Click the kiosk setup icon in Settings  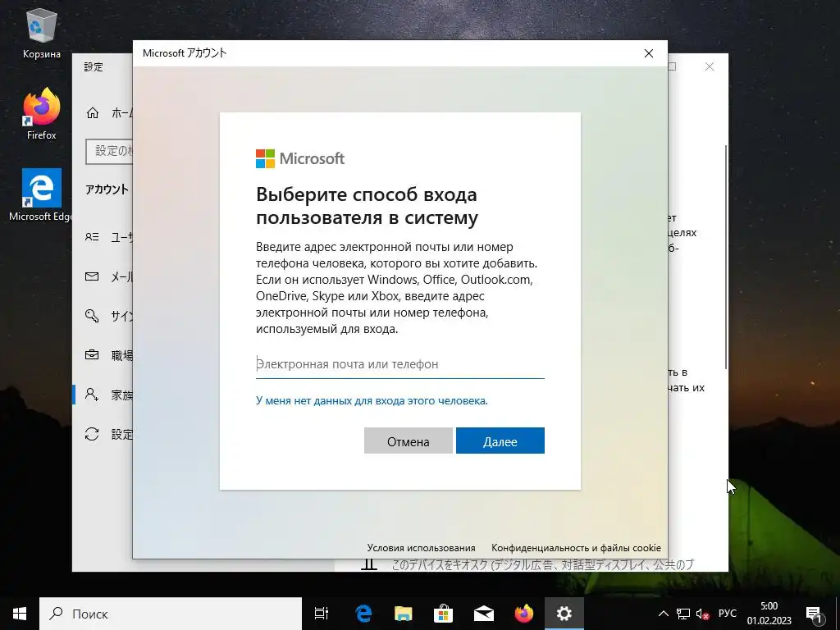click(369, 564)
